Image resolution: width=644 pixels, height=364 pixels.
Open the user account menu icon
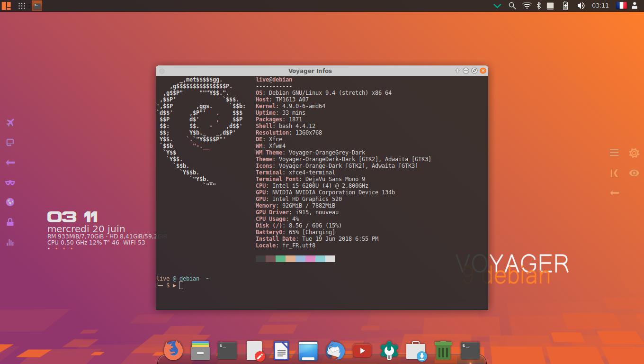635,6
